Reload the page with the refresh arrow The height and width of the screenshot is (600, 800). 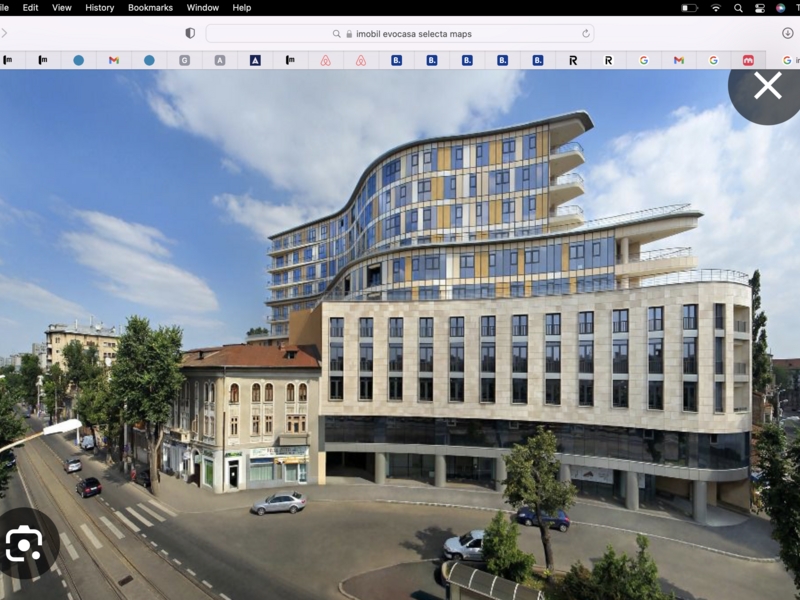pyautogui.click(x=586, y=34)
